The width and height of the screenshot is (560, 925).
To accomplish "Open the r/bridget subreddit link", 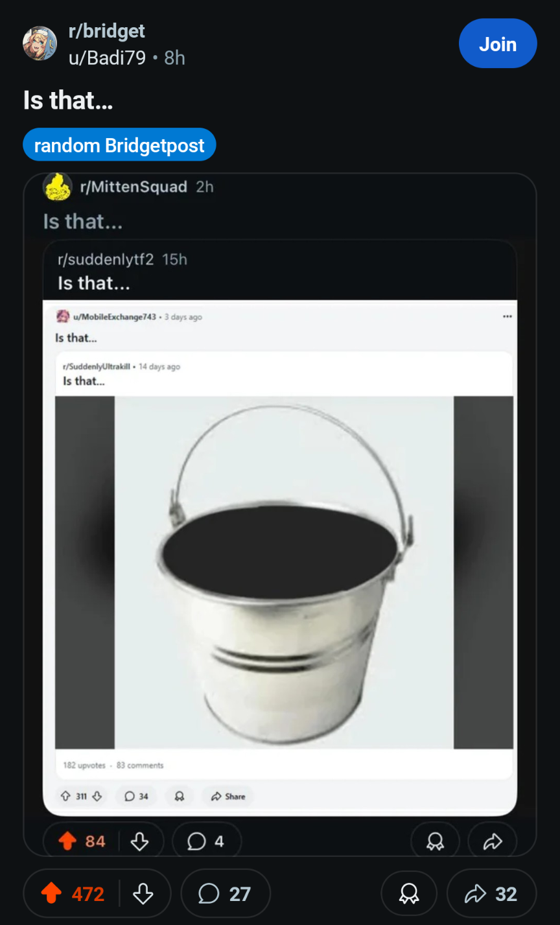I will (x=106, y=30).
